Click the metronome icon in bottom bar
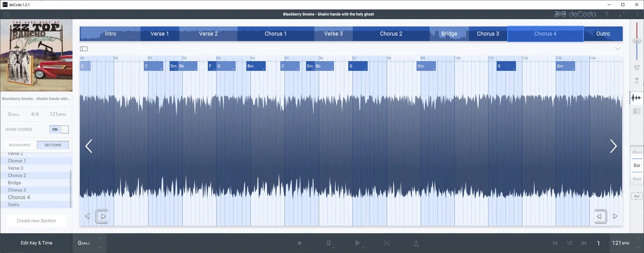Viewport: 644px width, 253px height. click(x=329, y=243)
